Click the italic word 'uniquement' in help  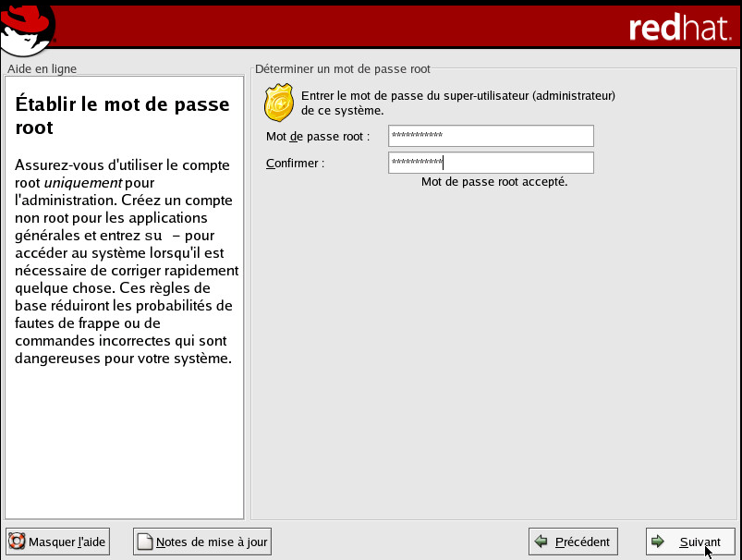click(x=83, y=183)
